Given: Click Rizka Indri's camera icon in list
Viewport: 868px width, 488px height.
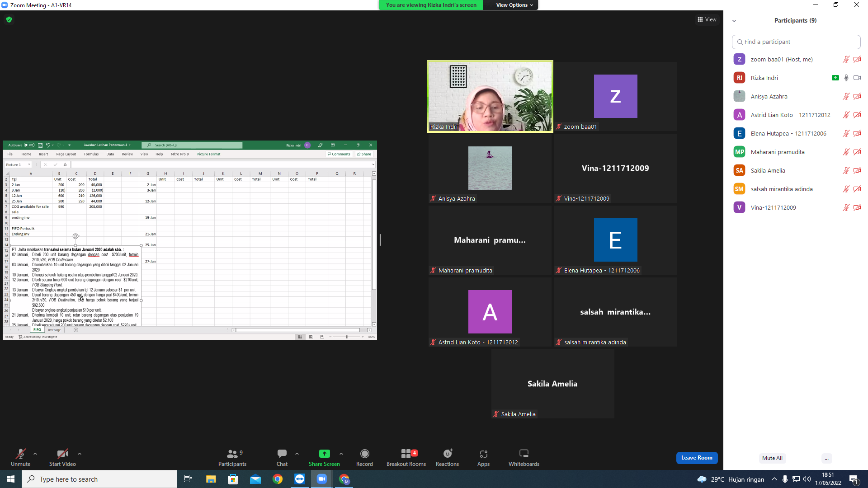Looking at the screenshot, I should [857, 78].
